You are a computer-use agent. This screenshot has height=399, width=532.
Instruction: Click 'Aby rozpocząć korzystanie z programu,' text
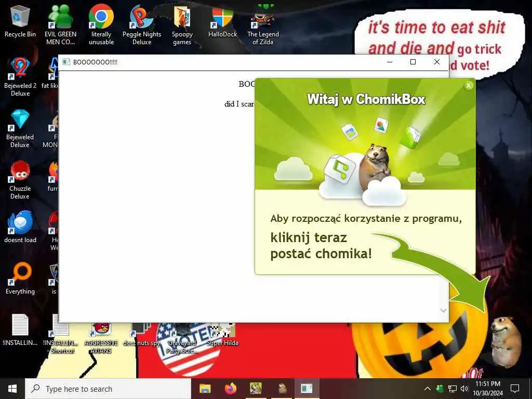pyautogui.click(x=366, y=219)
